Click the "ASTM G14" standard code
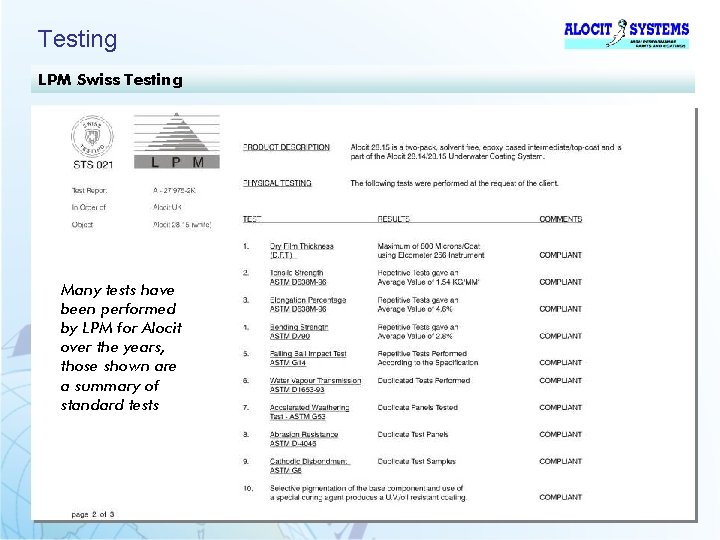This screenshot has height=540, width=720. coord(287,363)
